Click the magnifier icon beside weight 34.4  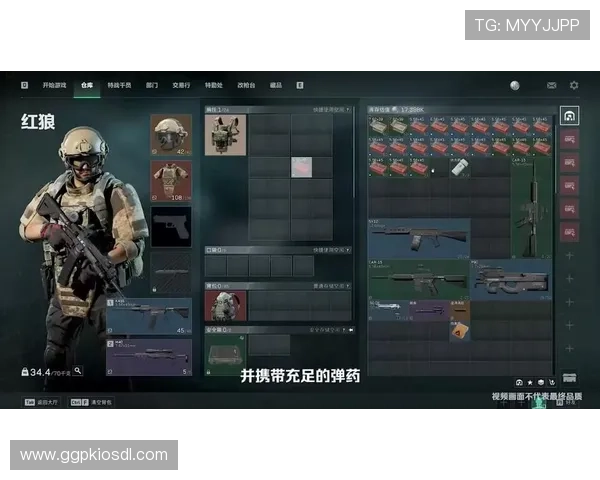pyautogui.click(x=78, y=371)
